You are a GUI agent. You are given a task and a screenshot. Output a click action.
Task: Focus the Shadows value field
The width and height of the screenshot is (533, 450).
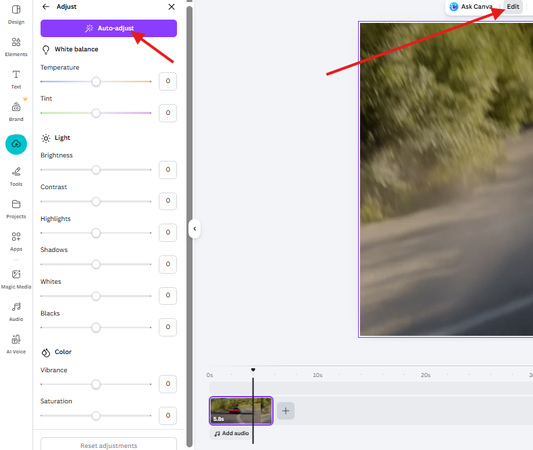click(168, 264)
